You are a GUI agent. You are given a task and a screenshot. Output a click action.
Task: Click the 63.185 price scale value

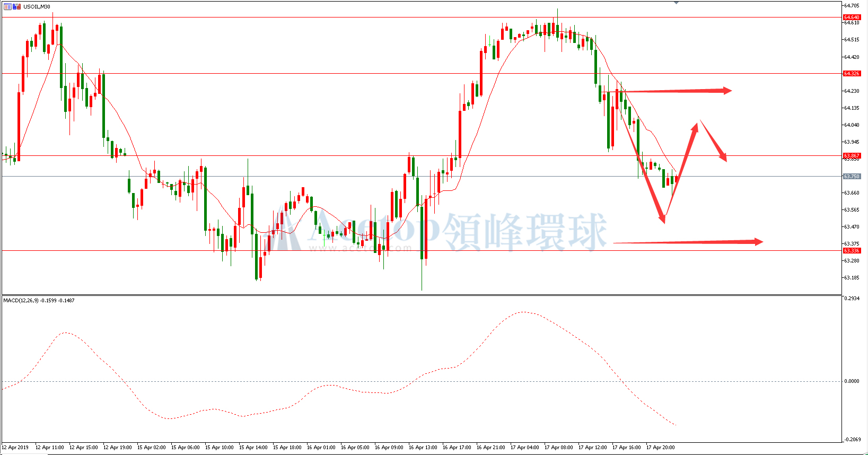click(x=852, y=277)
